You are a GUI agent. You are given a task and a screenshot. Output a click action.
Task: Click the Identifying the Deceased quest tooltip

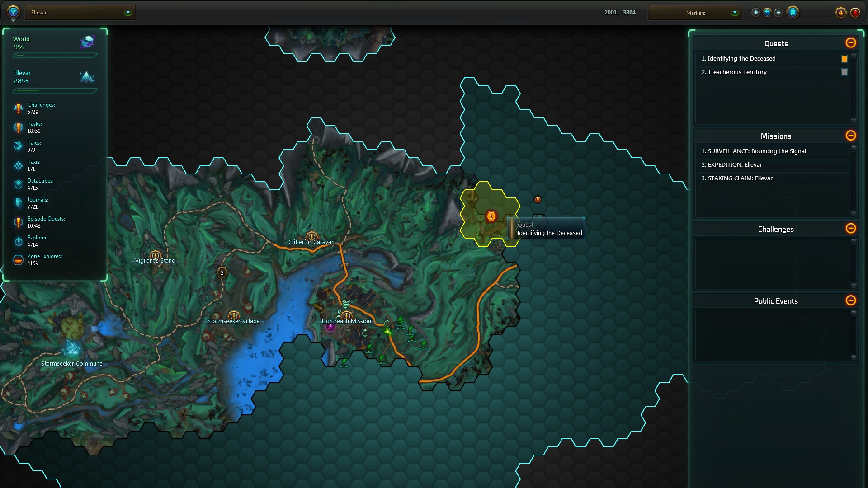point(546,229)
